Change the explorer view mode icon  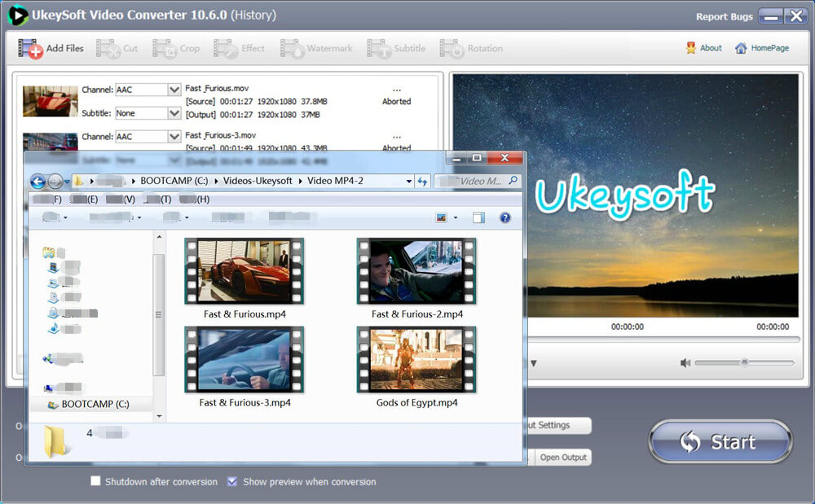click(x=441, y=218)
